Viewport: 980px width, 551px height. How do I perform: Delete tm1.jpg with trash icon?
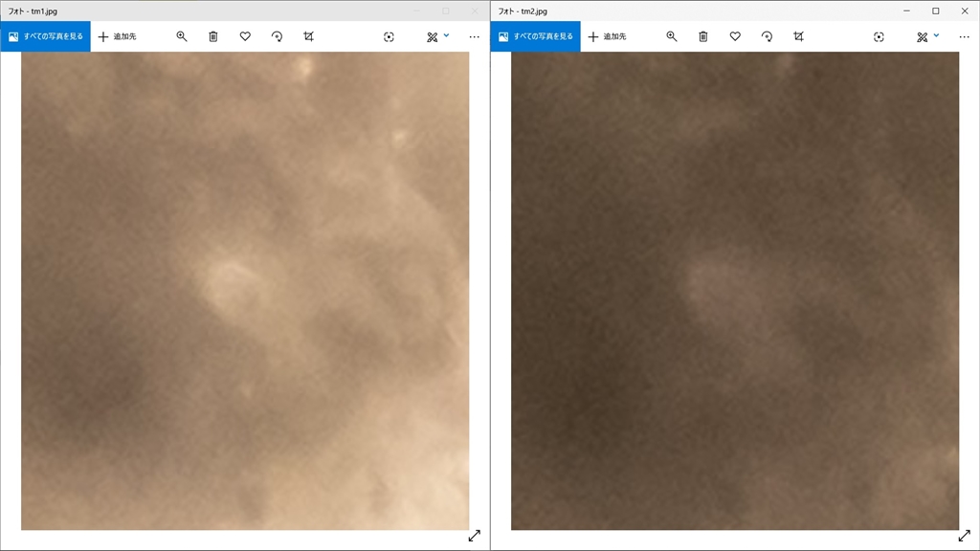coord(213,36)
